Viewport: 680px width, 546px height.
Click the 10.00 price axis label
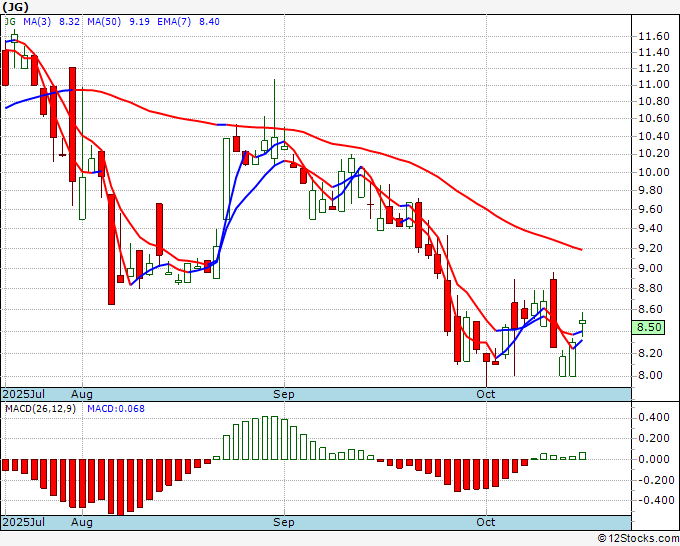point(654,172)
